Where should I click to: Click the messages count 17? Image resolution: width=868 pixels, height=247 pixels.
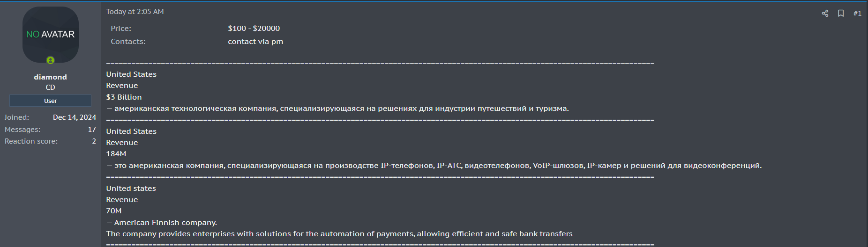coord(92,130)
